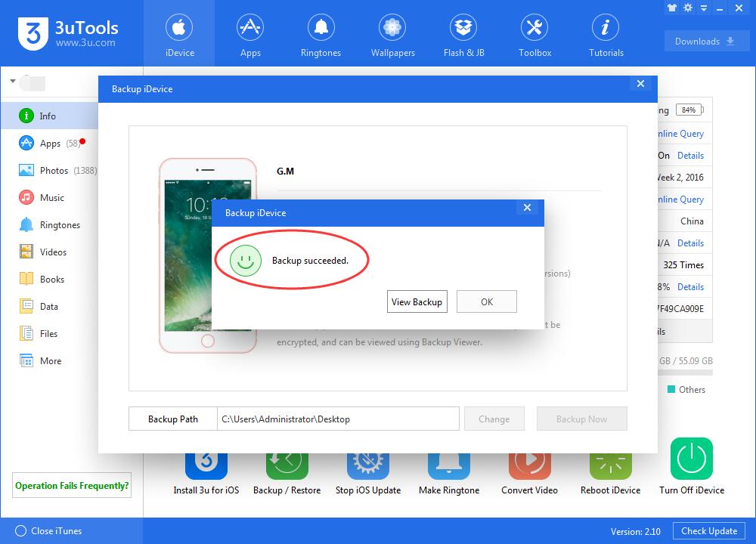Close the Backup succeeded dialog
756x544 pixels.
527,208
